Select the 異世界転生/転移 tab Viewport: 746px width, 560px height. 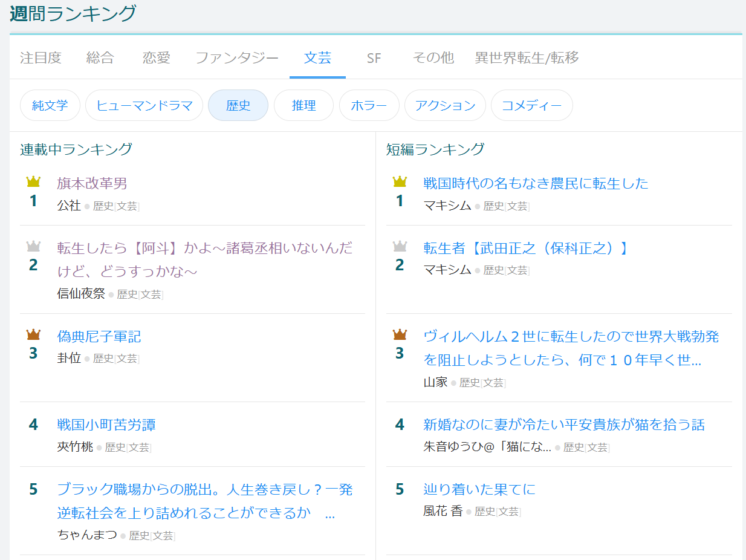pos(527,58)
